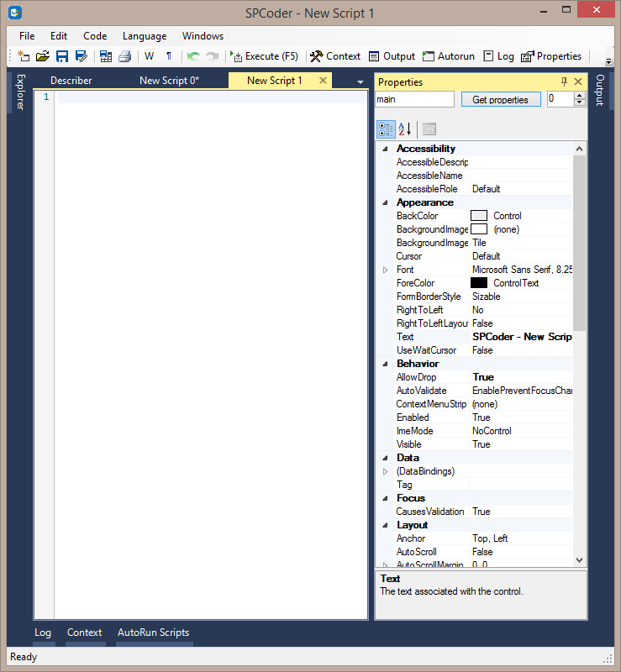Save script with floppy disk icon
This screenshot has height=672, width=621.
(x=62, y=56)
